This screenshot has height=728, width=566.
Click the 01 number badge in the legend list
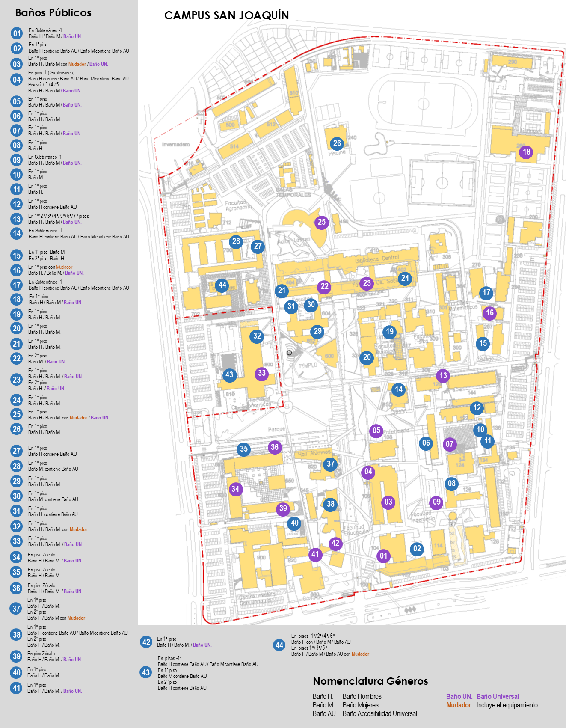pos(17,33)
